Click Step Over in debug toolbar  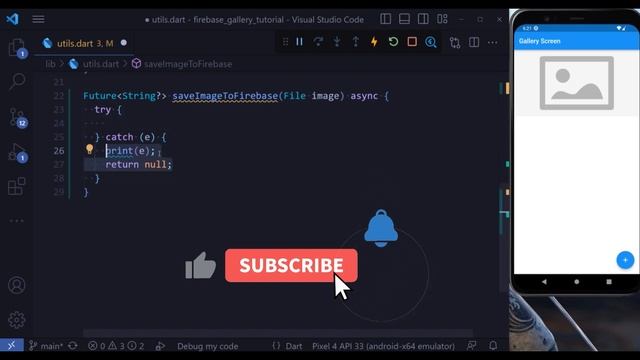pos(318,42)
